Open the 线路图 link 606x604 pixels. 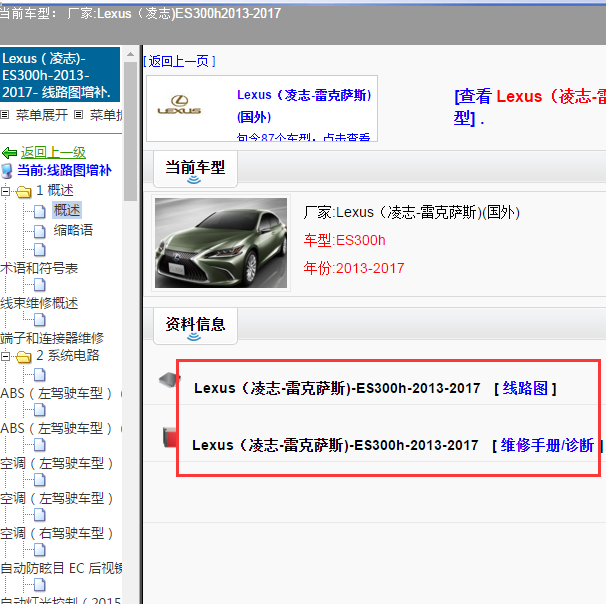point(525,388)
